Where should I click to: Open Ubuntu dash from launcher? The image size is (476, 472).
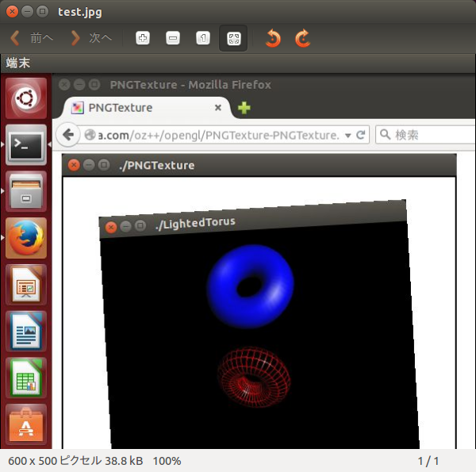click(x=26, y=98)
